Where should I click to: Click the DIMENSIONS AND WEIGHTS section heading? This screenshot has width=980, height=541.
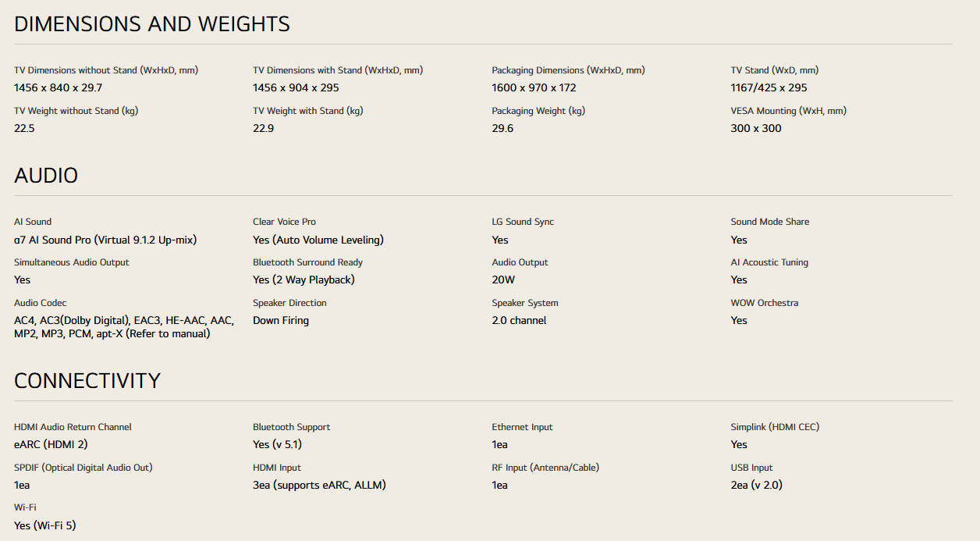(x=152, y=24)
